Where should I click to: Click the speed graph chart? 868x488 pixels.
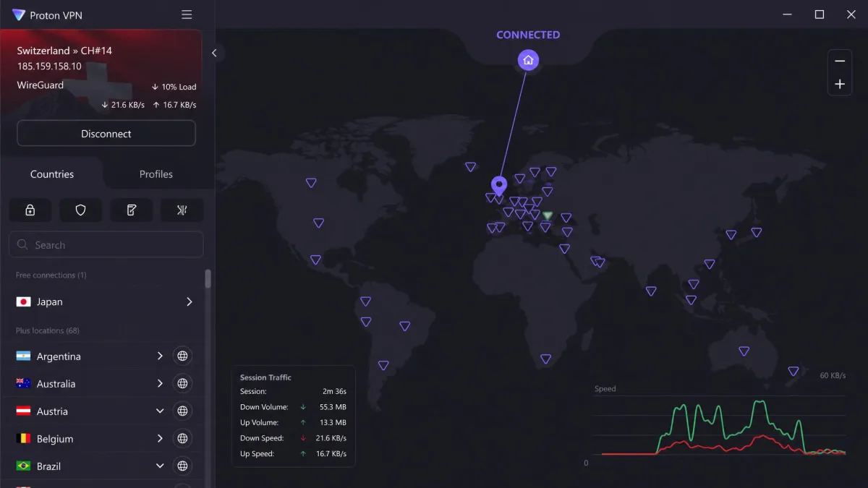(x=719, y=426)
